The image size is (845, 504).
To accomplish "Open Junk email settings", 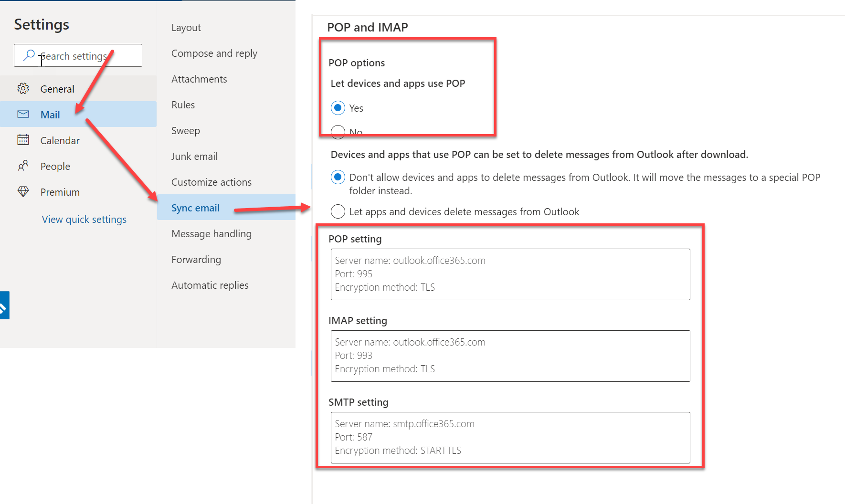I will tap(226, 157).
